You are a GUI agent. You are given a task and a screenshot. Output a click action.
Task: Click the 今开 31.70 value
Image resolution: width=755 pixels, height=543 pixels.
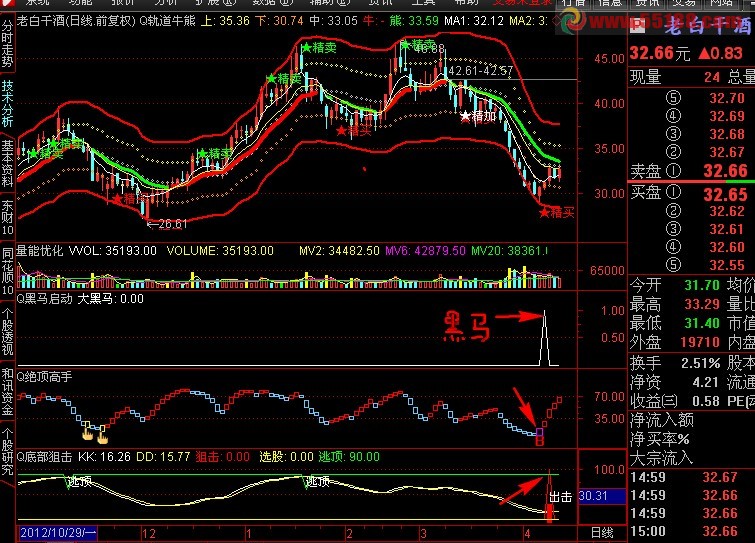[x=702, y=285]
